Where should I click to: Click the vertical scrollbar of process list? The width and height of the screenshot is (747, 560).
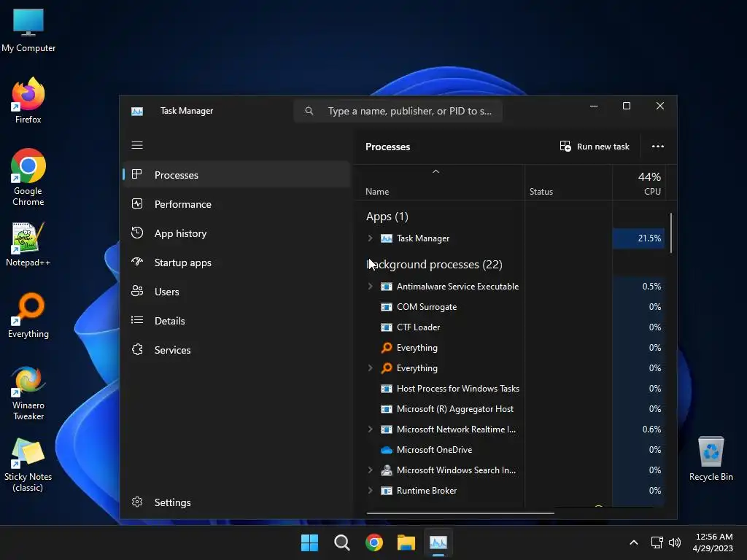coord(671,233)
